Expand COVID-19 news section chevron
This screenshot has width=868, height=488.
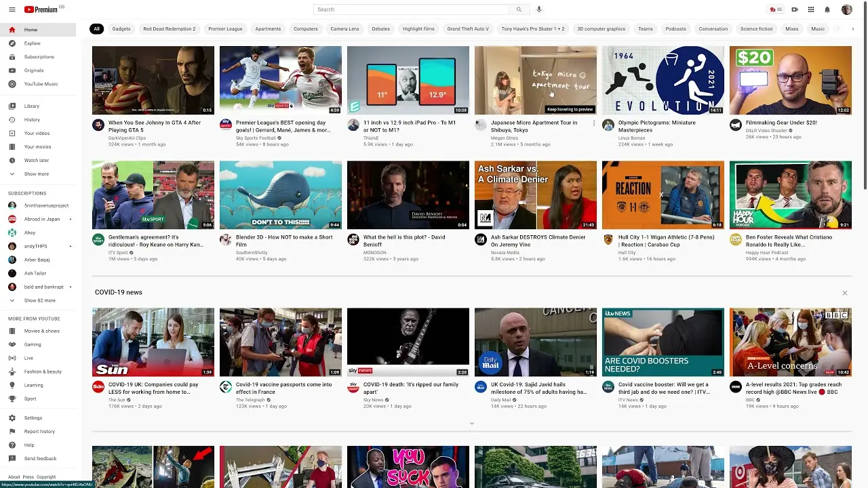[472, 423]
